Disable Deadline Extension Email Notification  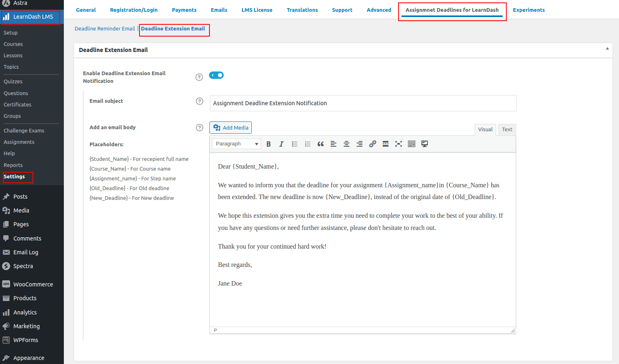216,75
